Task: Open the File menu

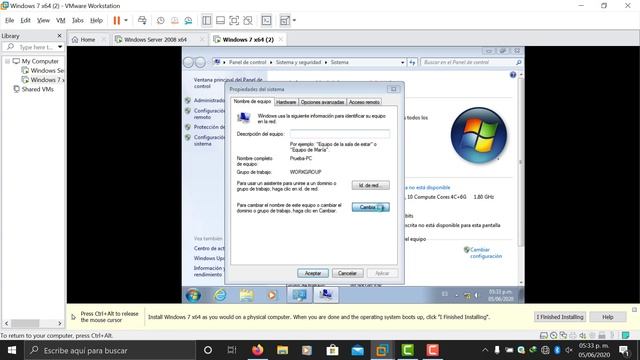Action: 9,20
